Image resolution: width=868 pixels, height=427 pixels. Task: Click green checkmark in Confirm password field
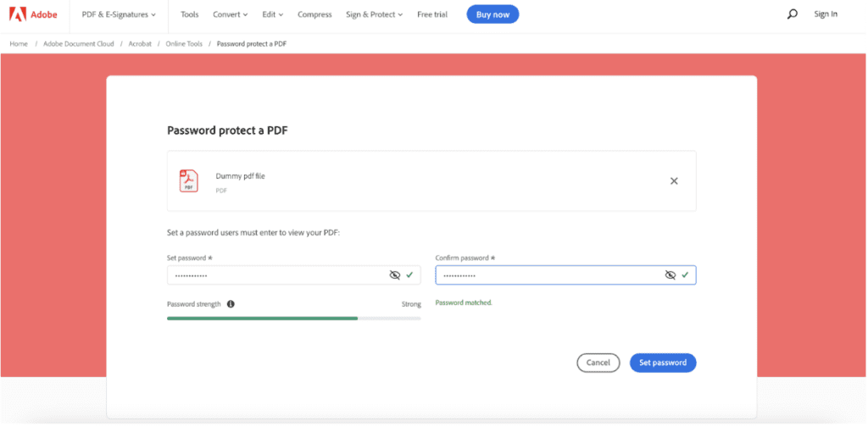click(x=685, y=274)
